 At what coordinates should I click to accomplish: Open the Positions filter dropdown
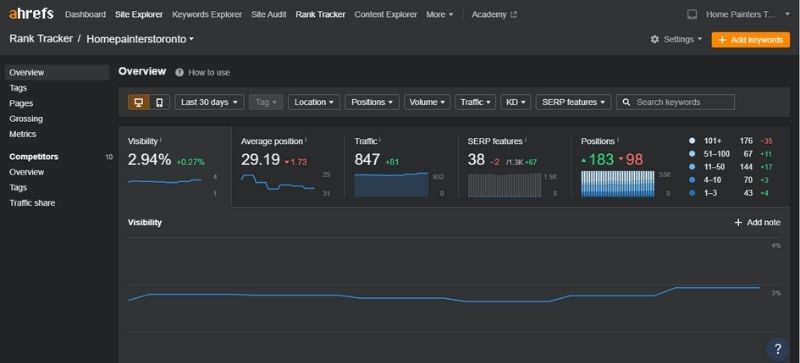coord(372,102)
